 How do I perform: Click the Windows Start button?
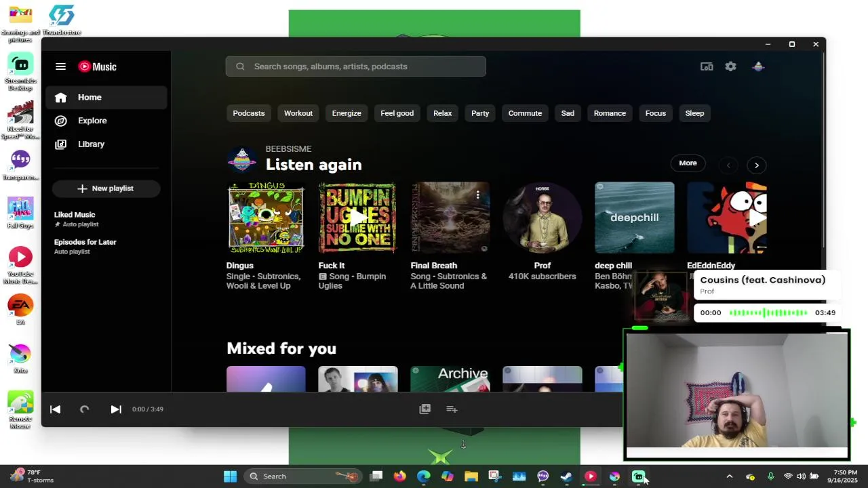pos(230,476)
